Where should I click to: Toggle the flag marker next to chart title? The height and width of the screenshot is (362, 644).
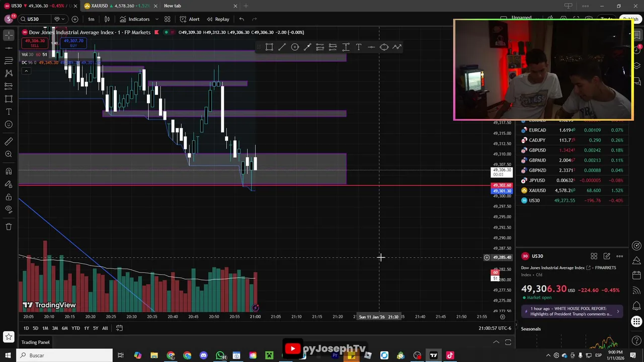tap(156, 32)
